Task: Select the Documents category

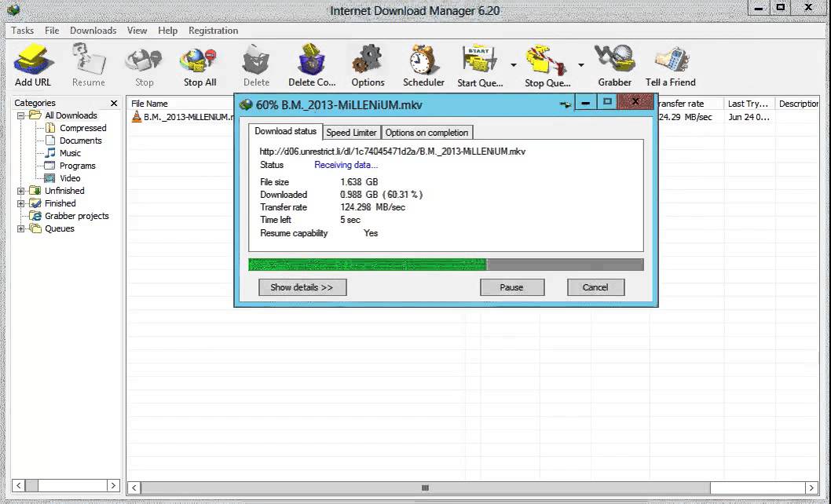Action: pos(81,141)
